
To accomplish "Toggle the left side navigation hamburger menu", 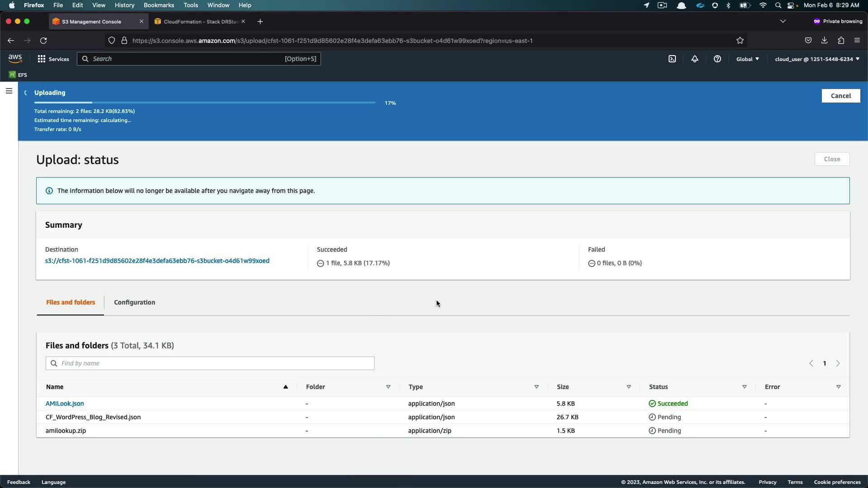I will point(9,91).
